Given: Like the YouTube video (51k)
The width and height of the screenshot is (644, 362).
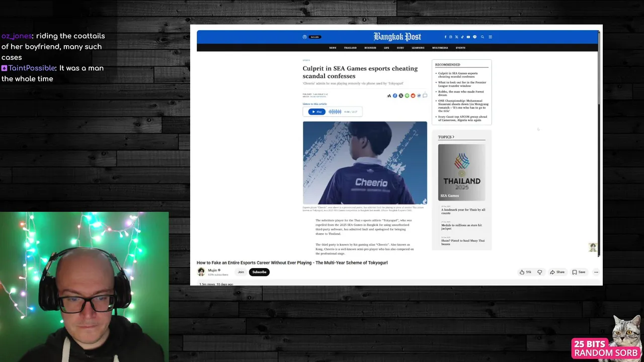Looking at the screenshot, I should point(525,272).
